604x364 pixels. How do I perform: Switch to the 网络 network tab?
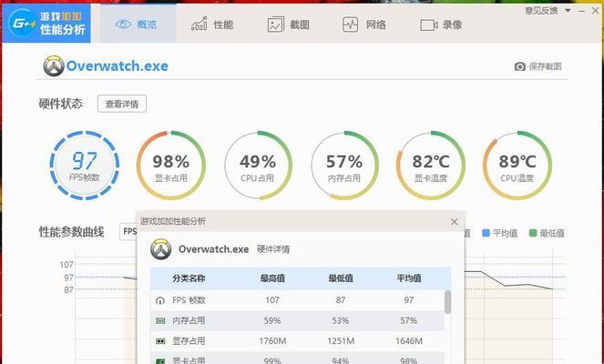(x=364, y=25)
